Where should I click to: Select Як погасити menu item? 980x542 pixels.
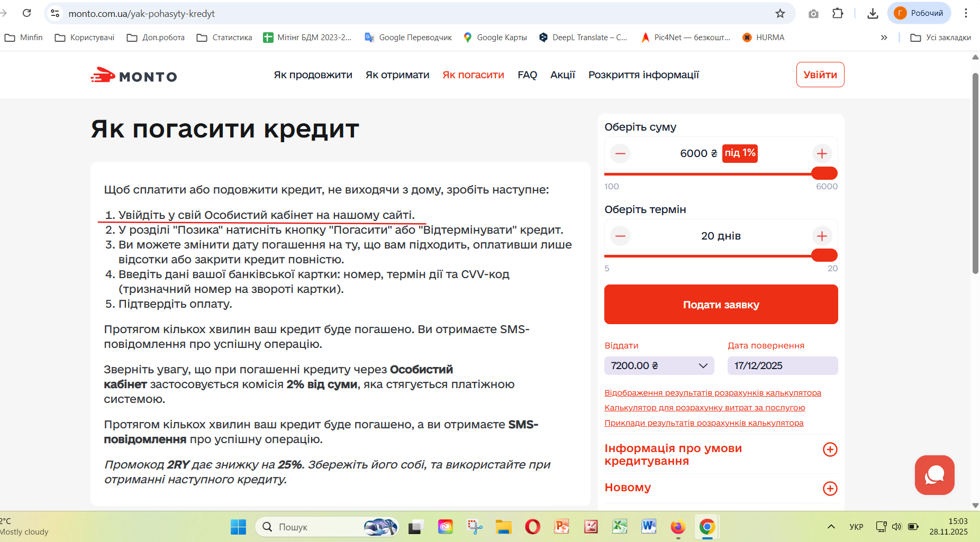pyautogui.click(x=473, y=75)
